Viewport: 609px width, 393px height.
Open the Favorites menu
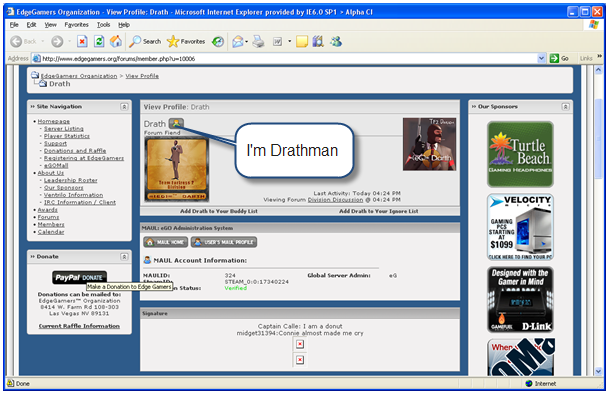(77, 25)
